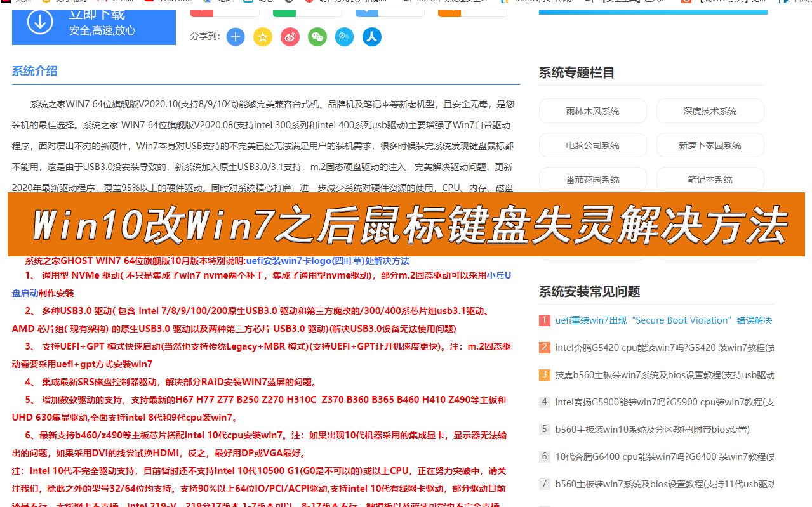Open 新萝卜家园系统 category

point(710,145)
